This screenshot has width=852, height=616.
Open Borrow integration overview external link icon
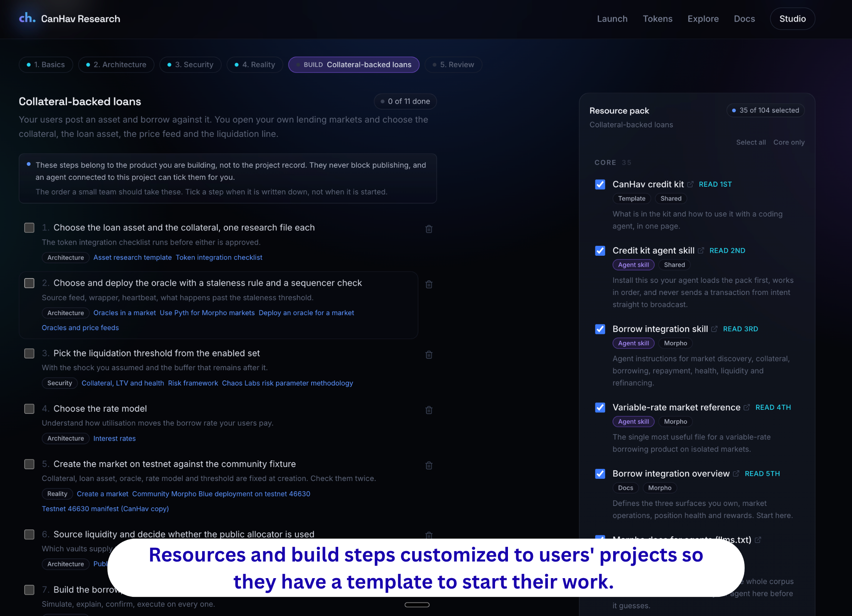(x=736, y=473)
